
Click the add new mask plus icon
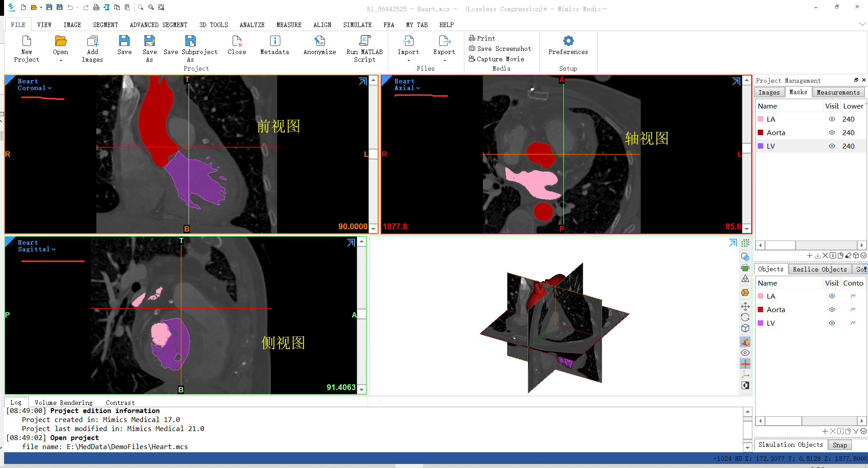[810, 255]
